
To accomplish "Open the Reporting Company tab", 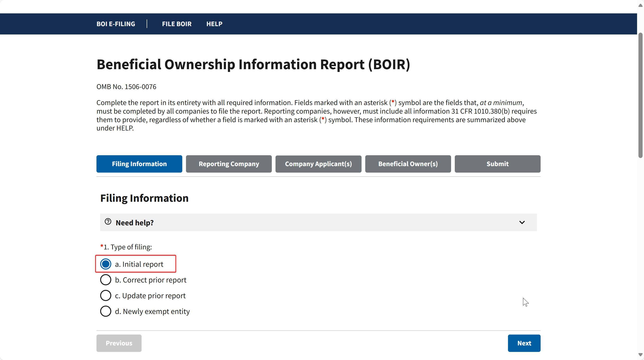I will [x=229, y=164].
